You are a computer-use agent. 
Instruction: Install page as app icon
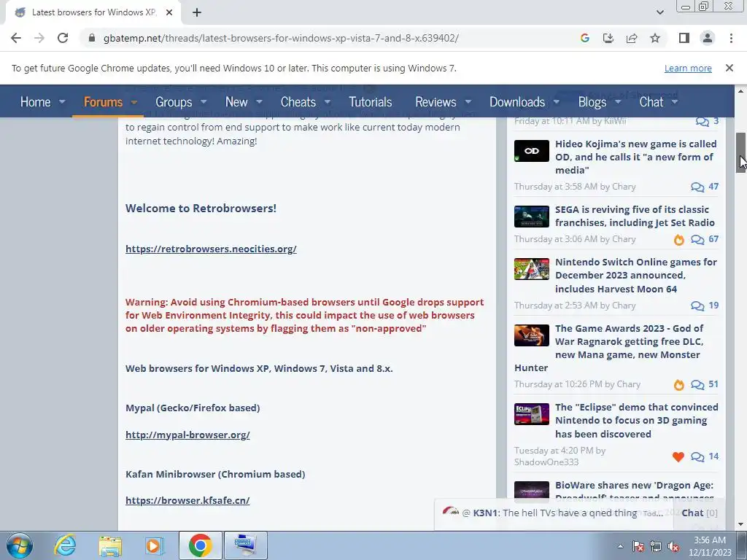tap(608, 38)
